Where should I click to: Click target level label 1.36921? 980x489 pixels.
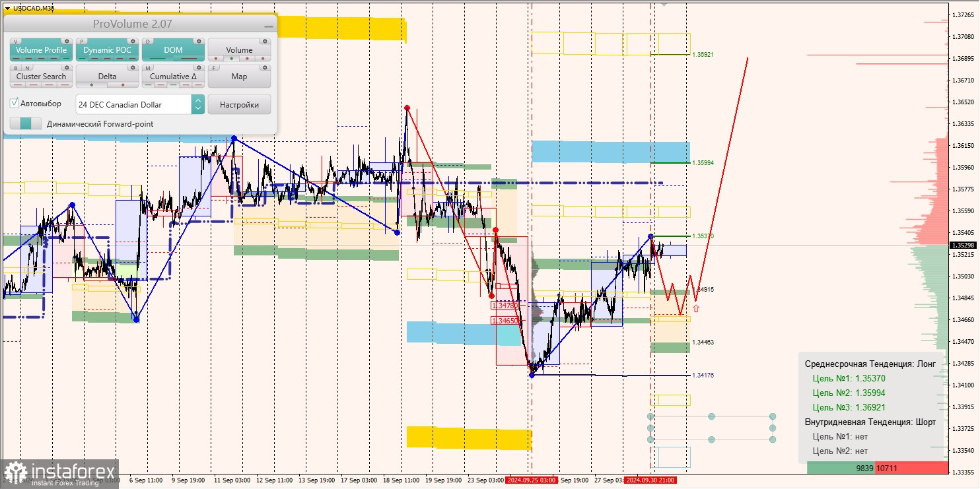703,54
